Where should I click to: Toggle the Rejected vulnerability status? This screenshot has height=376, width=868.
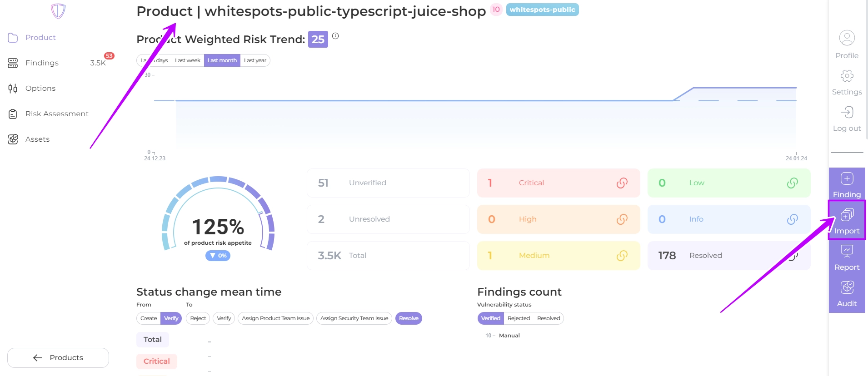(519, 318)
